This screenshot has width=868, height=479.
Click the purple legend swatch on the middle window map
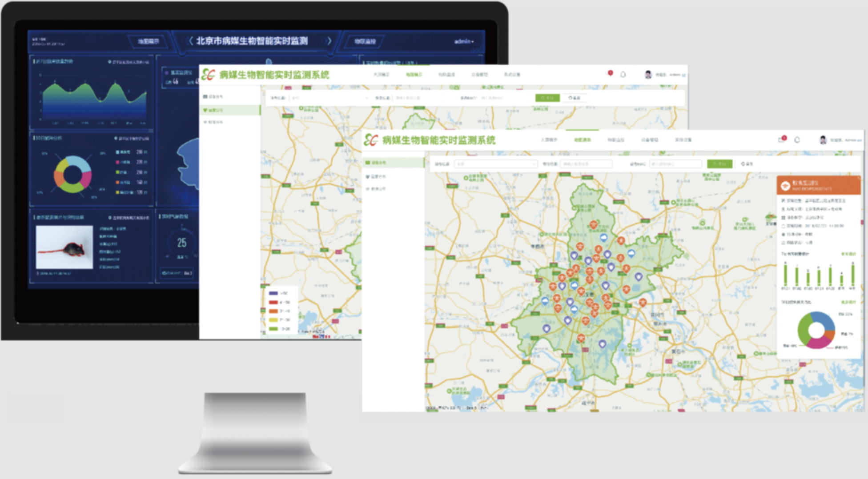pos(273,293)
